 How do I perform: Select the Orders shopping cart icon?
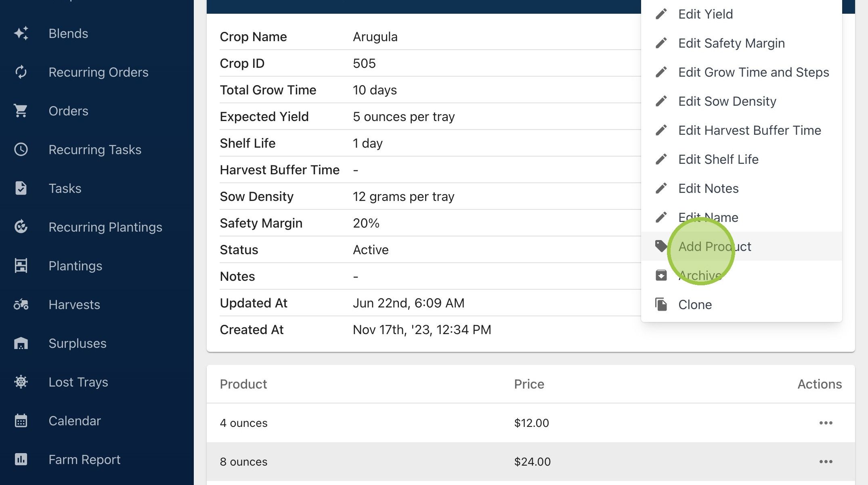21,111
